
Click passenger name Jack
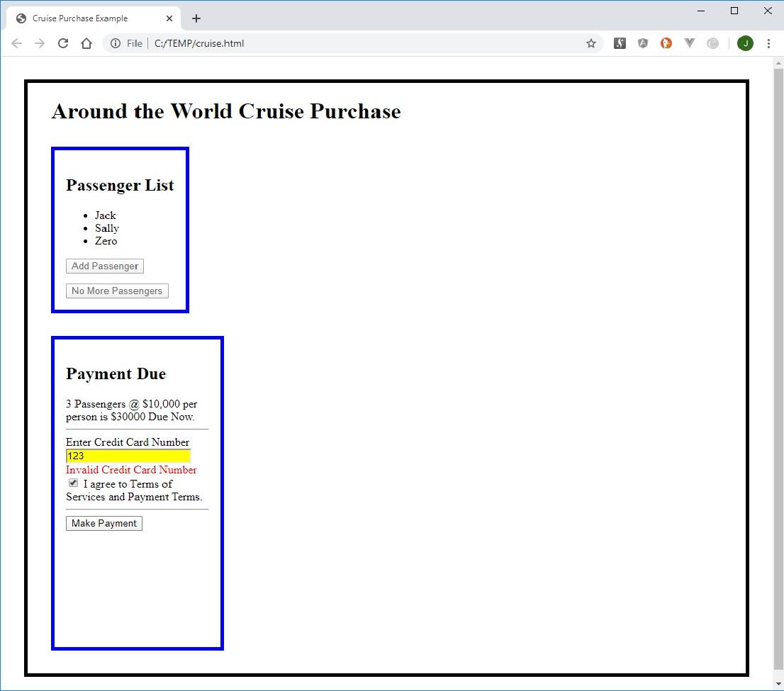106,215
